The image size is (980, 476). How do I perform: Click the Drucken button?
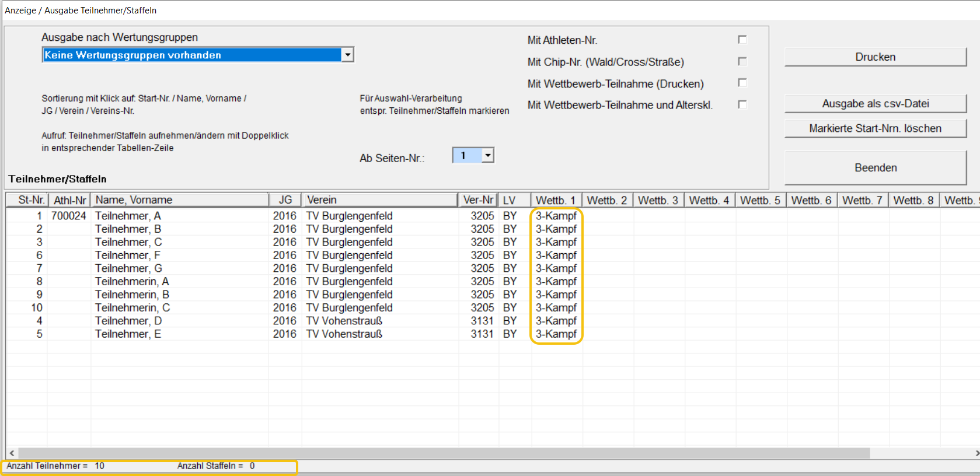[x=875, y=57]
